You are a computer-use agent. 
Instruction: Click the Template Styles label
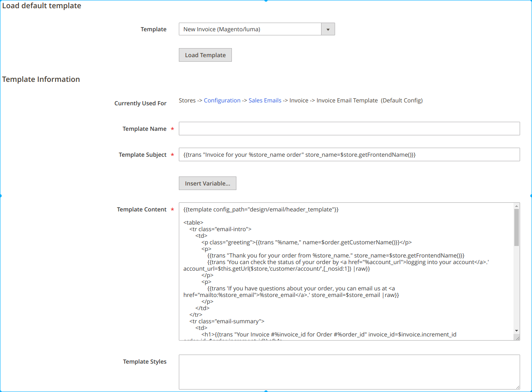(145, 362)
